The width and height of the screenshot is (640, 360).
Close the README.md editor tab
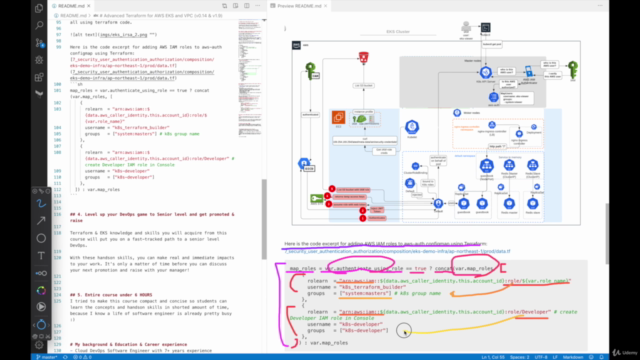pyautogui.click(x=89, y=6)
